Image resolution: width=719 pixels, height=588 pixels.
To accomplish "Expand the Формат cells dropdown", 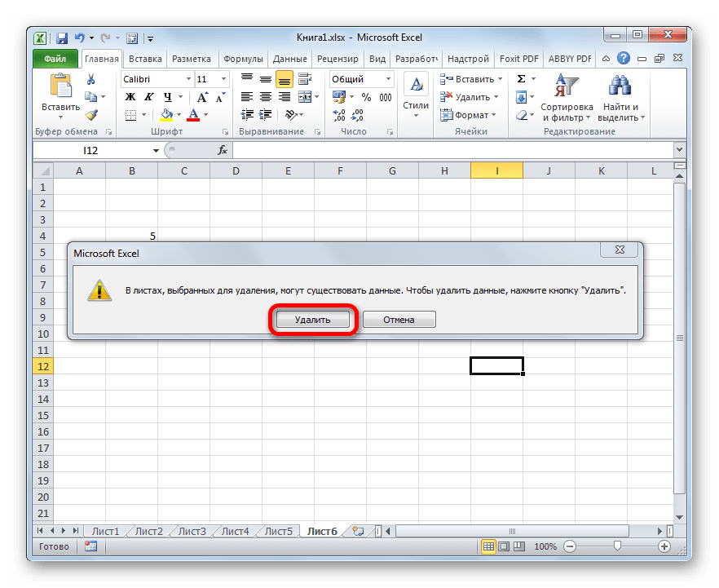I will coord(494,115).
